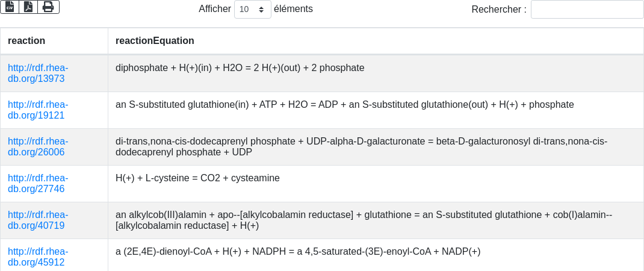Click the alkylcob(III)alamin equation cell

pyautogui.click(x=364, y=220)
